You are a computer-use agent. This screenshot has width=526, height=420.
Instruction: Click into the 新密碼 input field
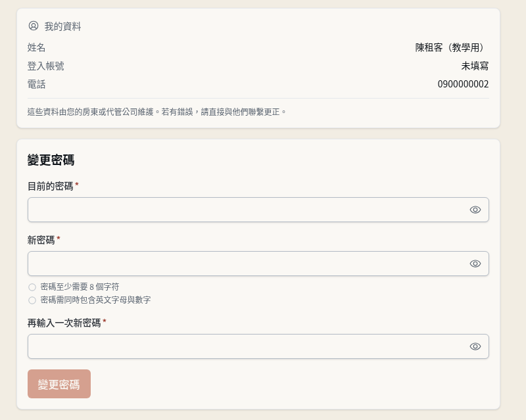[258, 264]
